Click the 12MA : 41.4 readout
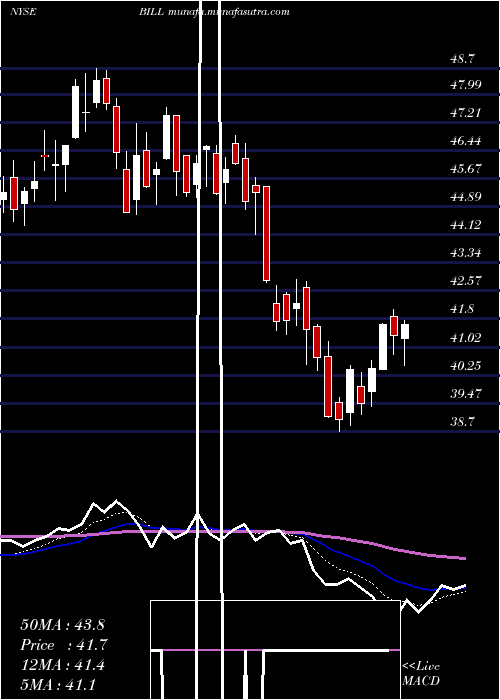This screenshot has height=700, width=500. click(62, 665)
